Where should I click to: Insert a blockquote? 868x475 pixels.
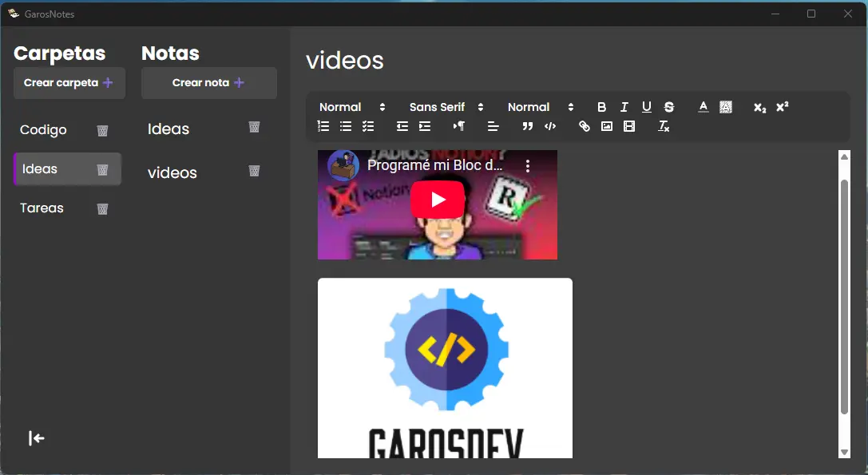point(528,126)
